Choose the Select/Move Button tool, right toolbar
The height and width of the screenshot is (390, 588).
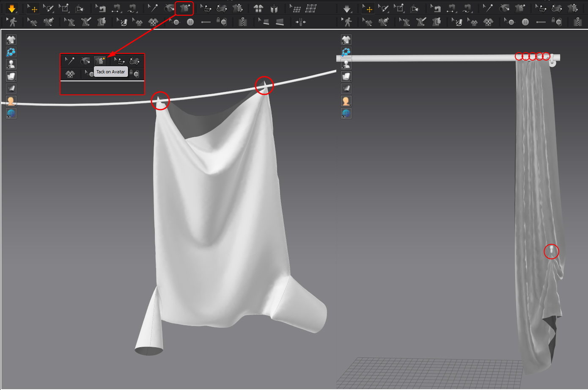(509, 22)
